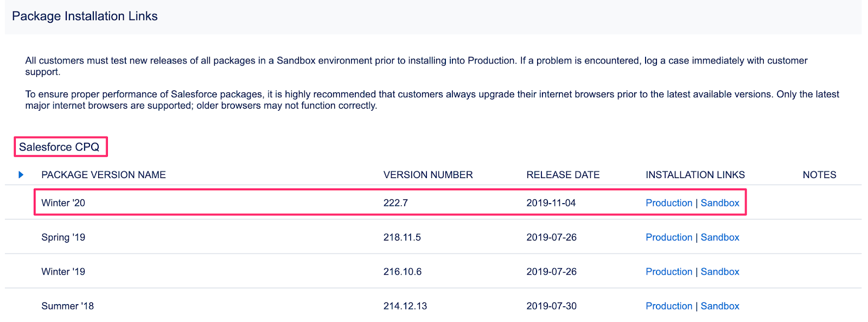The height and width of the screenshot is (322, 868).
Task: Click the Release Date column header
Action: 563,175
